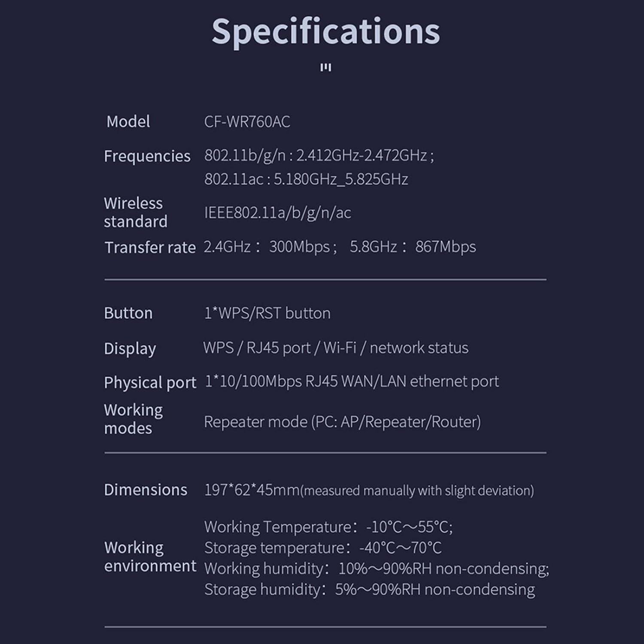Select the model number CF-WR760AC
644x644 pixels.
247,122
